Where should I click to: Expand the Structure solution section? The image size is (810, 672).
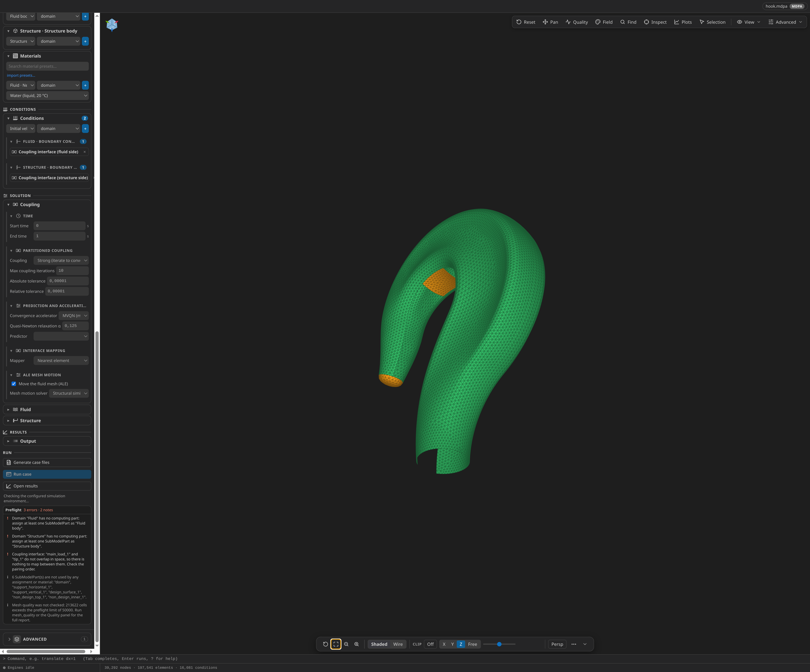47,421
